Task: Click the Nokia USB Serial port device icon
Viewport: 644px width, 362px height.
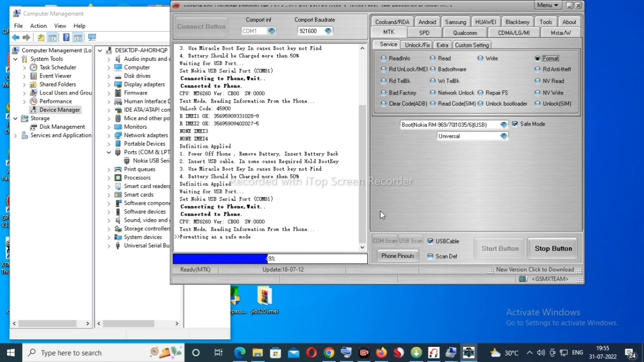Action: (127, 161)
